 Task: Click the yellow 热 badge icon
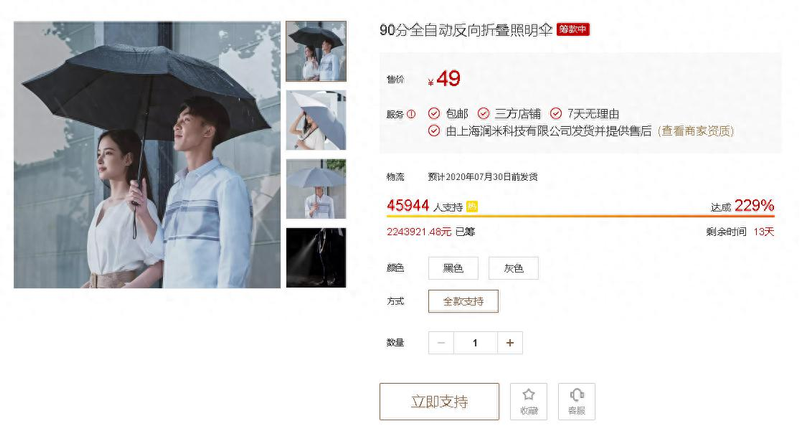pos(472,206)
